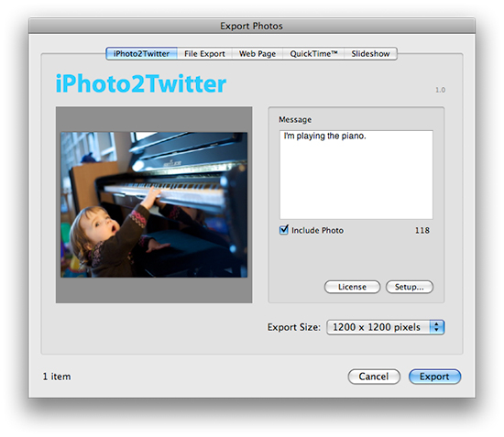The height and width of the screenshot is (437, 504).
Task: Click the iPhoto2Twitter blue logo
Action: 141,83
